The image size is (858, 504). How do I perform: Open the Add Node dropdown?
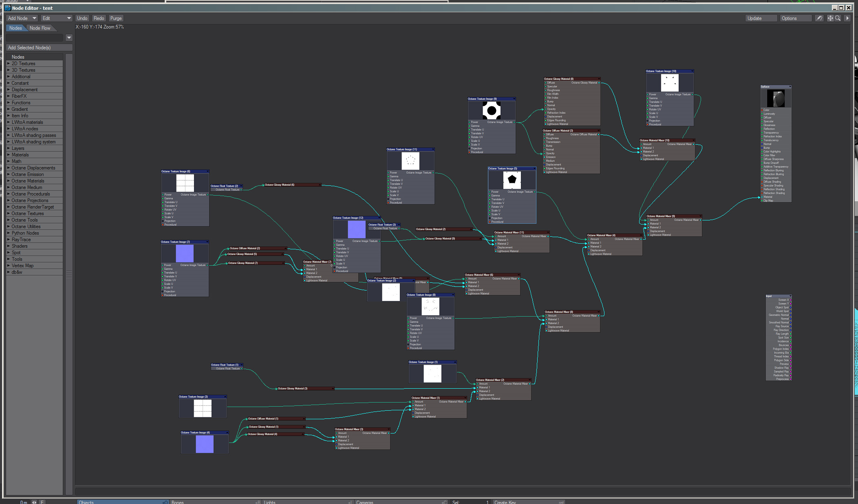22,18
